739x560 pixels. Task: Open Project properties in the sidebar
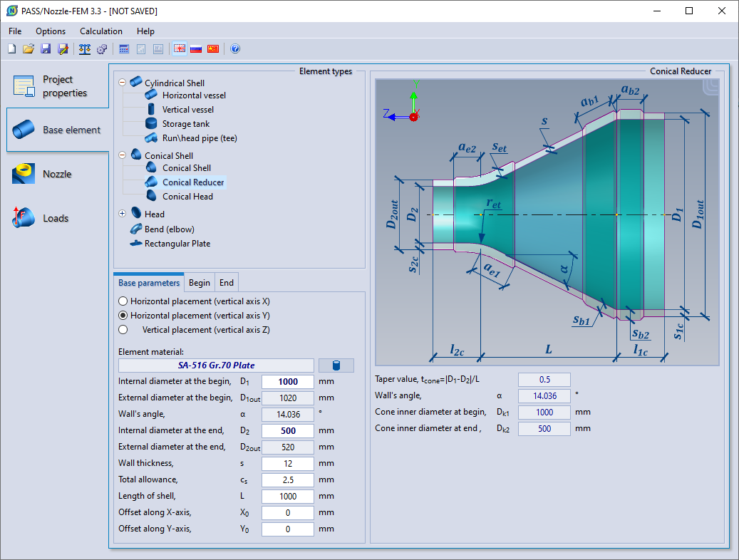(x=58, y=86)
